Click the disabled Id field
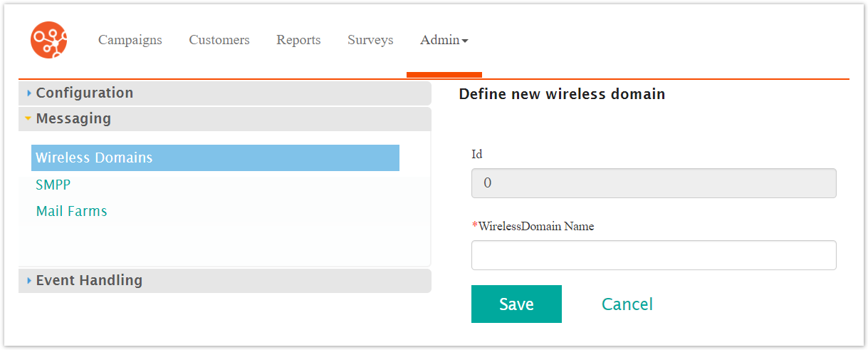 click(x=653, y=183)
